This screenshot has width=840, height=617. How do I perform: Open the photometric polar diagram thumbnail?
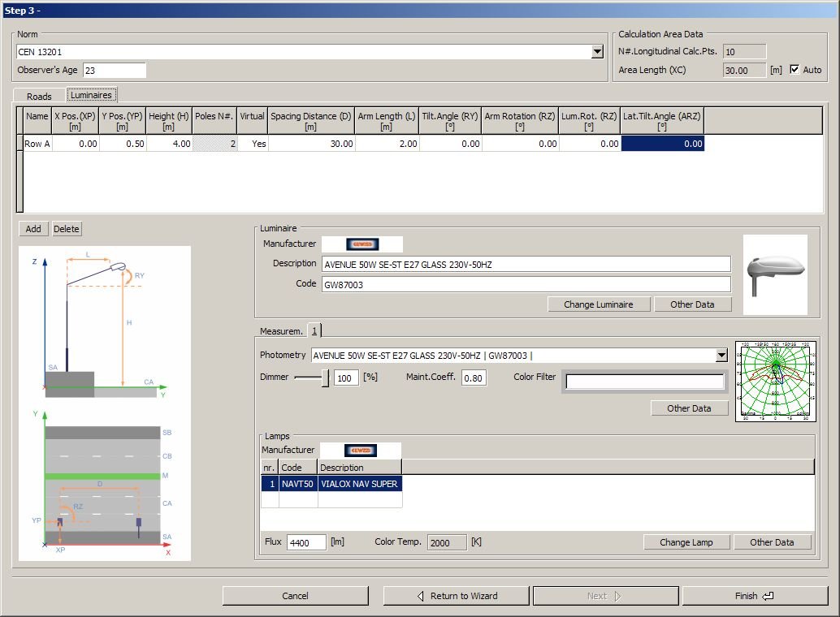(x=776, y=382)
